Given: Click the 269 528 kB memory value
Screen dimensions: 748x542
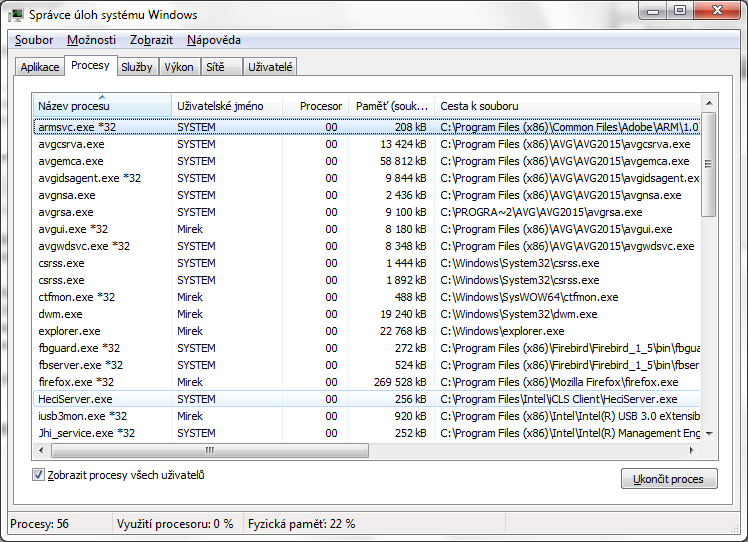Looking at the screenshot, I should pyautogui.click(x=400, y=382).
